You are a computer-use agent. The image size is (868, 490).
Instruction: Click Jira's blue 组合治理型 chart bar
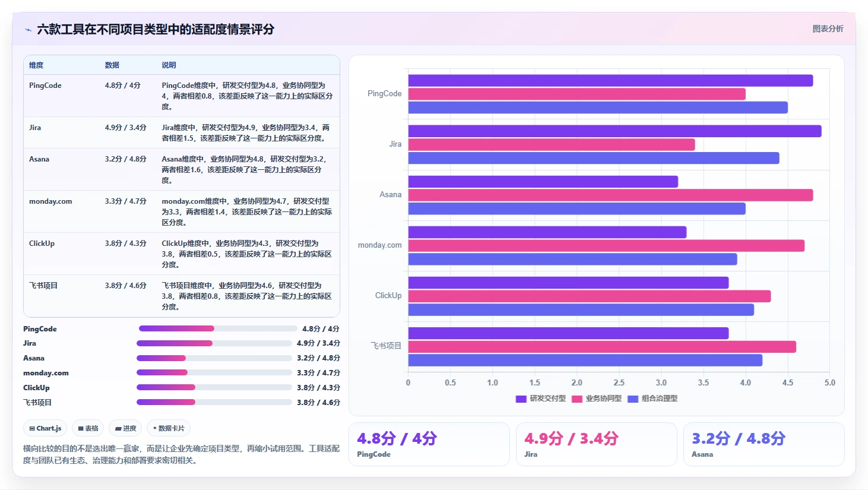point(594,158)
